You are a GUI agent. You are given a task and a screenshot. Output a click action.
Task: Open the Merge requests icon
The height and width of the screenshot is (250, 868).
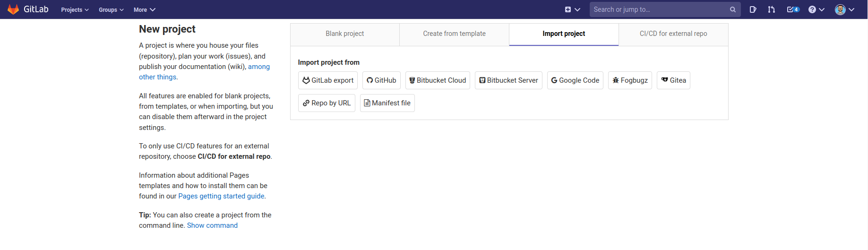point(772,9)
